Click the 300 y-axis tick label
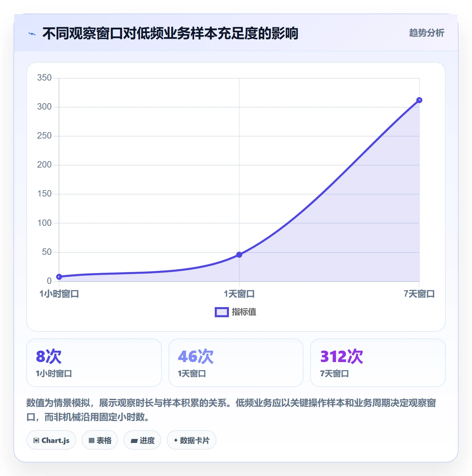472x476 pixels. (44, 107)
